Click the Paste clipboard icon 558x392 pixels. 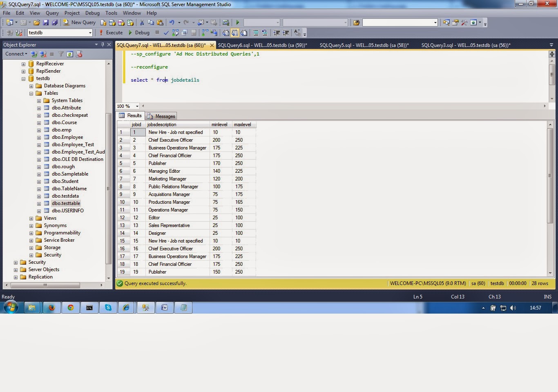[160, 22]
